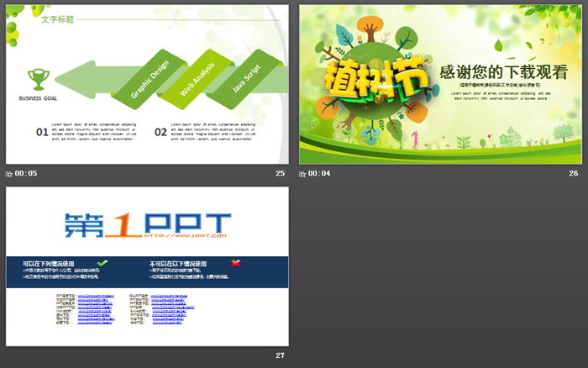Click the green checkmark icon on slide 27

coord(102,263)
